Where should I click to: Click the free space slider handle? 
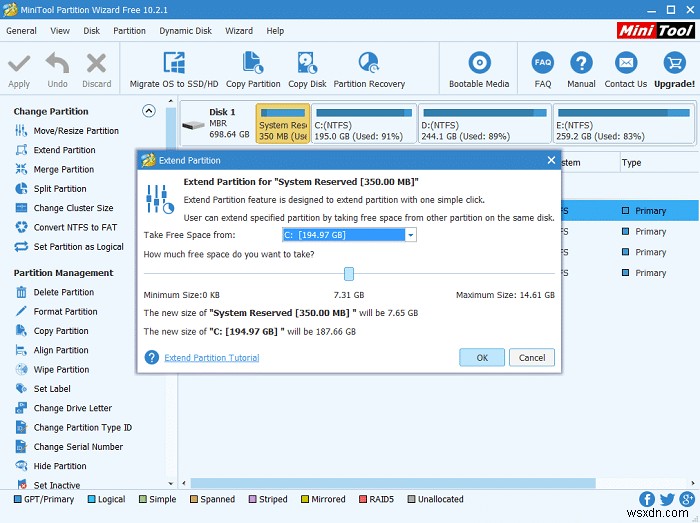click(349, 274)
